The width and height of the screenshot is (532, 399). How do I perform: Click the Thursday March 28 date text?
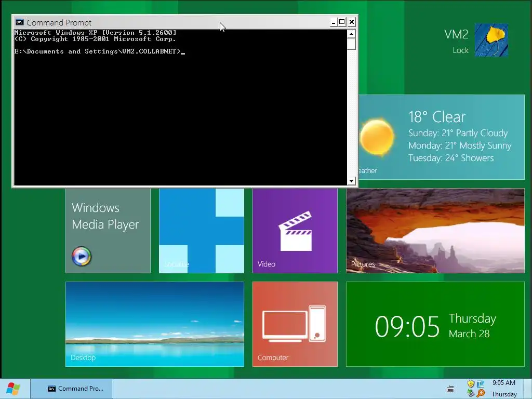tap(472, 326)
